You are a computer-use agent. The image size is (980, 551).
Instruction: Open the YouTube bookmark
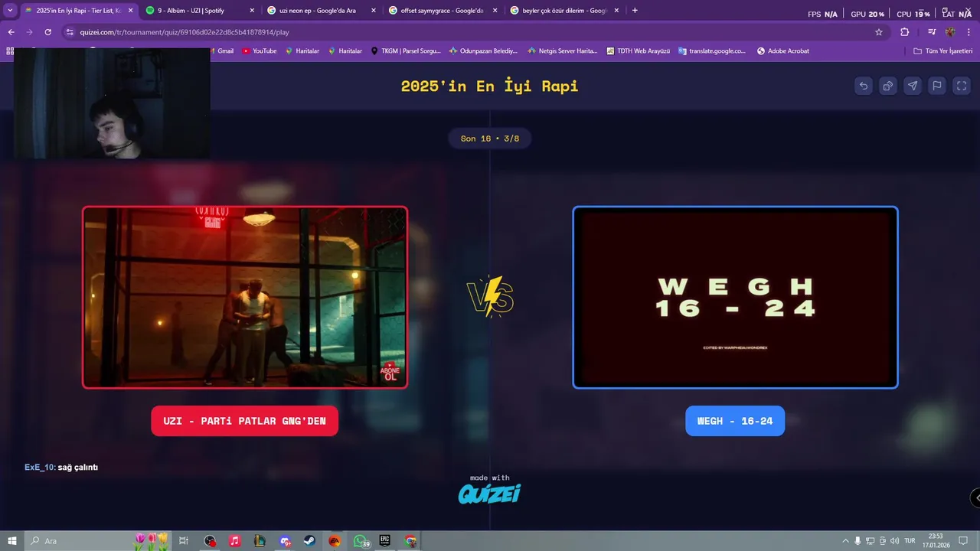coord(260,51)
